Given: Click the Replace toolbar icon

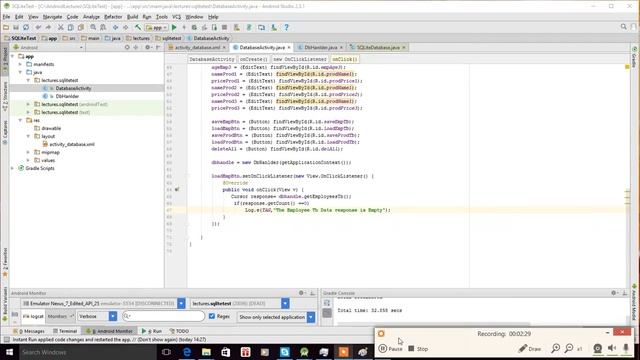Looking at the screenshot, I should pyautogui.click(x=103, y=27).
